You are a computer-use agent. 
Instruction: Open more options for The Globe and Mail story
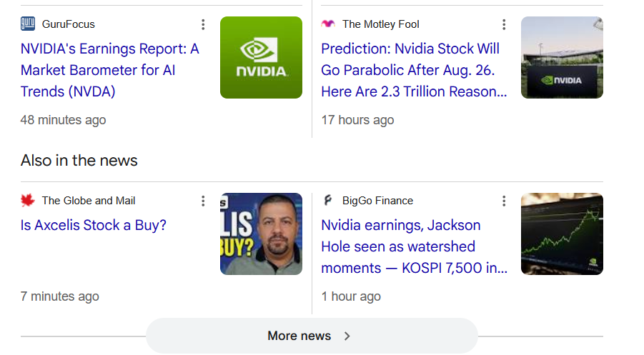[x=203, y=201]
